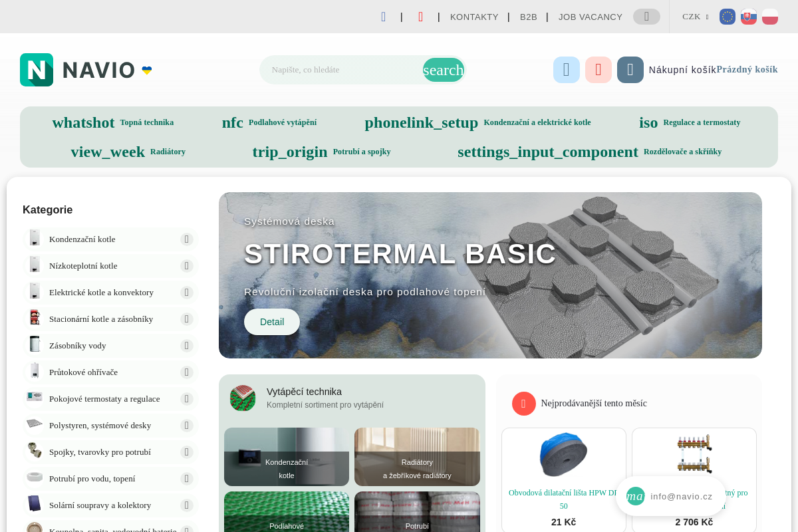Open the blue dilatační lišta product image
This screenshot has height=532, width=798.
click(x=564, y=455)
